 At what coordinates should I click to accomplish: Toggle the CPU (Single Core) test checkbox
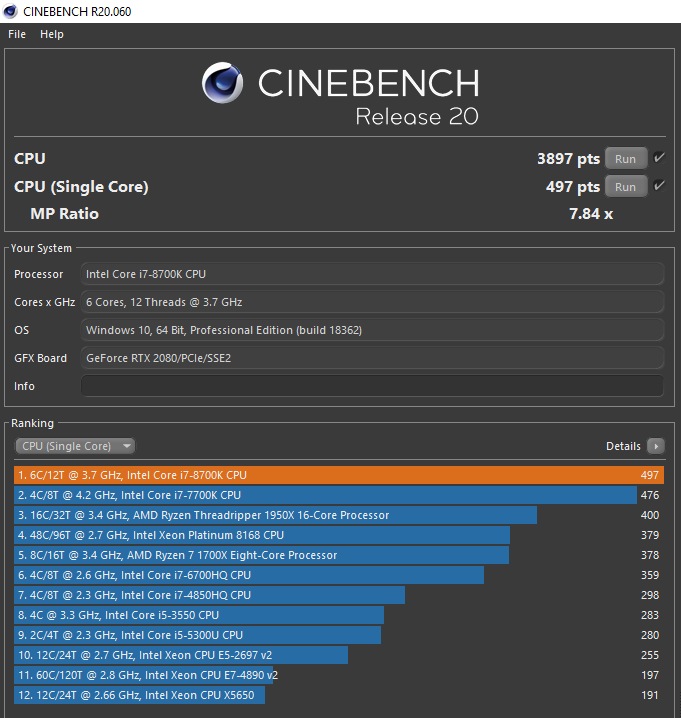click(x=659, y=186)
